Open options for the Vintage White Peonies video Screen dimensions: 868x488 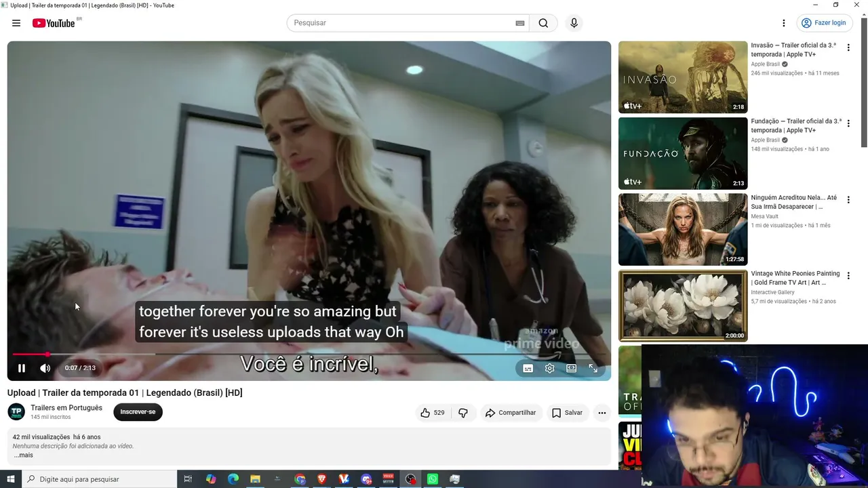(848, 276)
